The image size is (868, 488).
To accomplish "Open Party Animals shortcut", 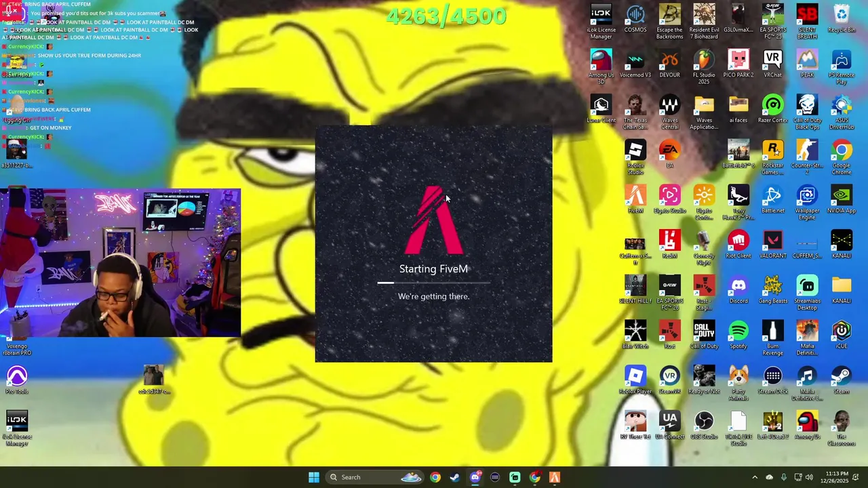I will [x=738, y=384].
